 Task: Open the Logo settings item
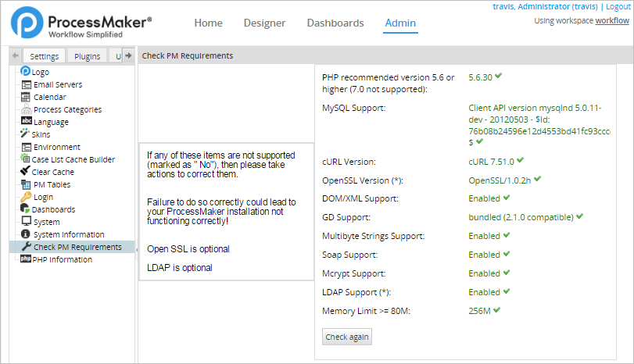click(x=40, y=72)
